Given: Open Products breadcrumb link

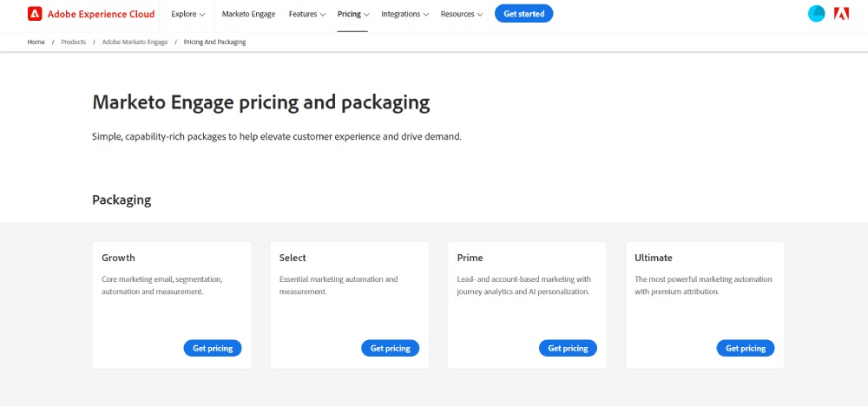Looking at the screenshot, I should 74,42.
